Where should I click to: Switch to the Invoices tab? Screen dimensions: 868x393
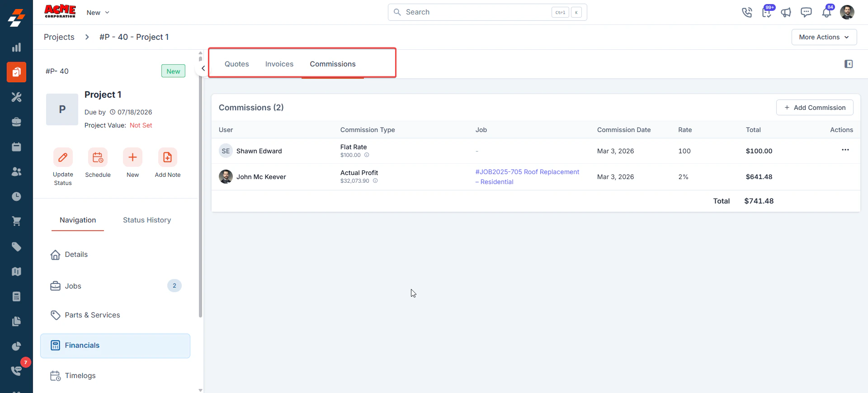279,64
